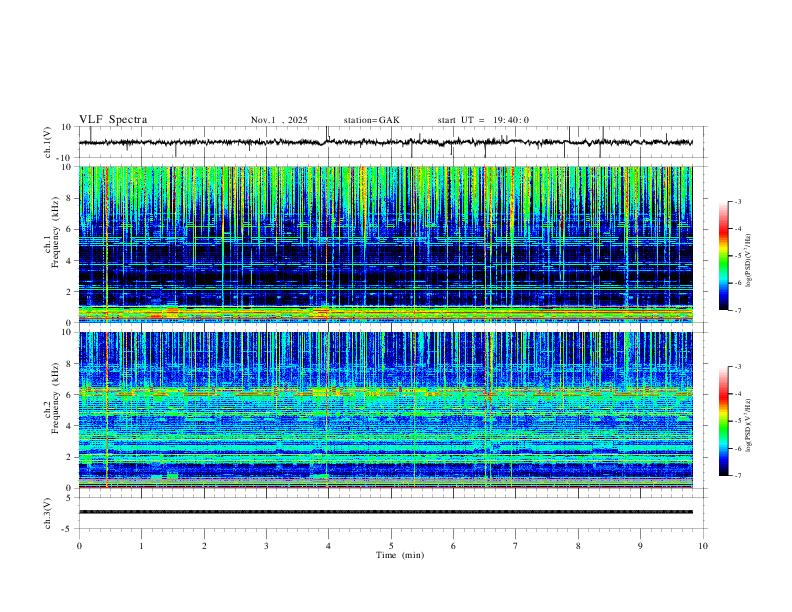This screenshot has width=792, height=612.
Task: Click the ch.2 spectrogram panel
Action: [386, 410]
